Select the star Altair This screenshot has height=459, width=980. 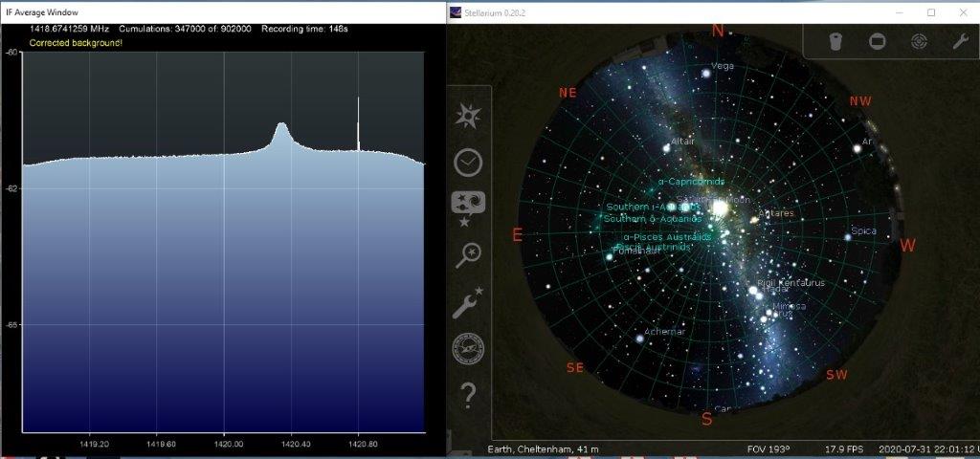coord(667,147)
